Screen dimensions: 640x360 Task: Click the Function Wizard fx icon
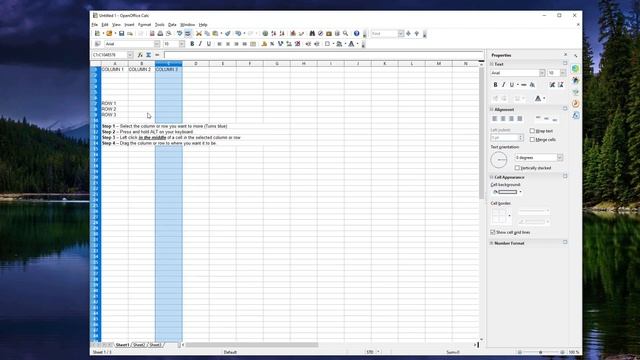[x=140, y=55]
